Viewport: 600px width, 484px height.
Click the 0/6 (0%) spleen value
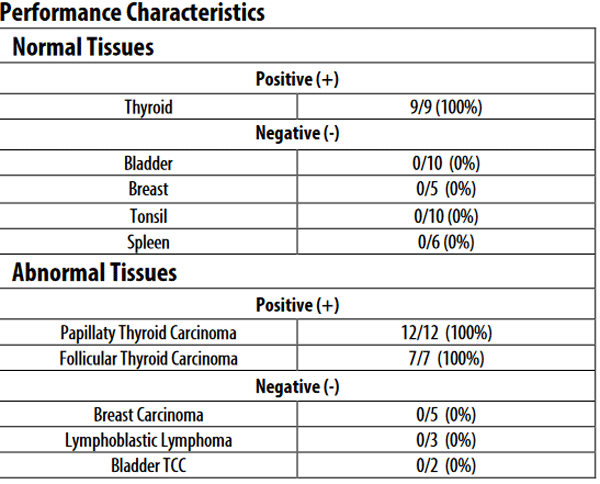(x=445, y=242)
